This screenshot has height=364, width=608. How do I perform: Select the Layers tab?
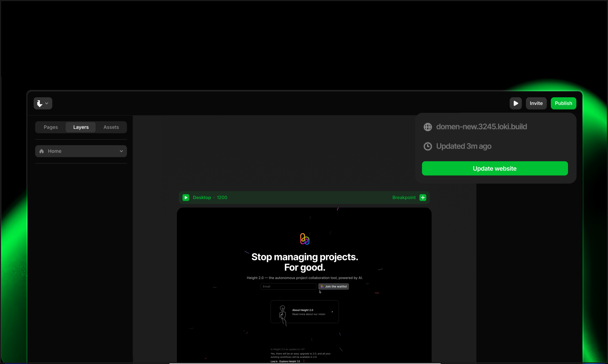[81, 127]
